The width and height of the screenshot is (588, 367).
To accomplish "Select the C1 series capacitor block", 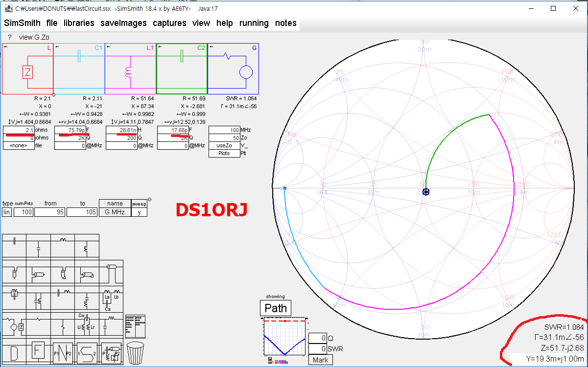I will coord(79,69).
